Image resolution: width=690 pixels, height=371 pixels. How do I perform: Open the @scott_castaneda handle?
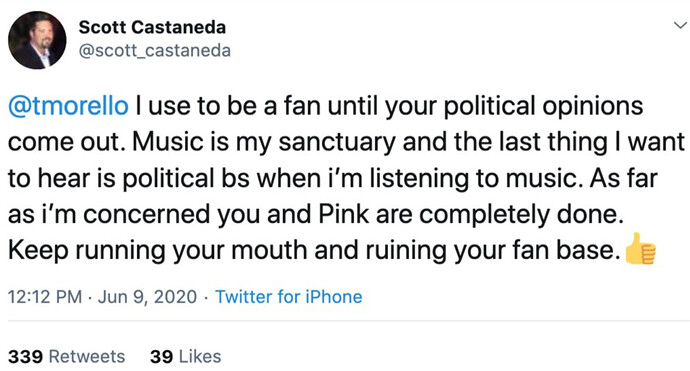pos(154,51)
